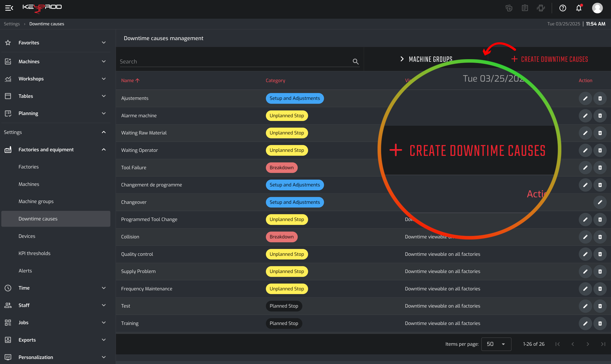
Task: Click the search magnifier icon
Action: 355,61
